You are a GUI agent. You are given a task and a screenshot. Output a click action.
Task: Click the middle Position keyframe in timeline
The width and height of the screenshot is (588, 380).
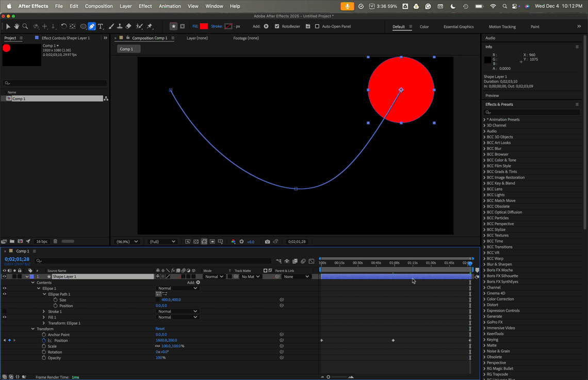(x=393, y=340)
